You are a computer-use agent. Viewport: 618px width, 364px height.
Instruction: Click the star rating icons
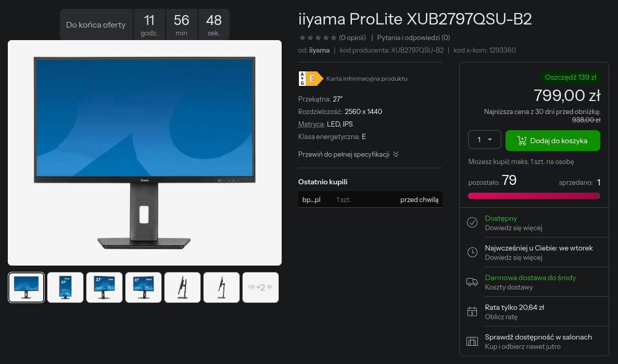point(318,38)
